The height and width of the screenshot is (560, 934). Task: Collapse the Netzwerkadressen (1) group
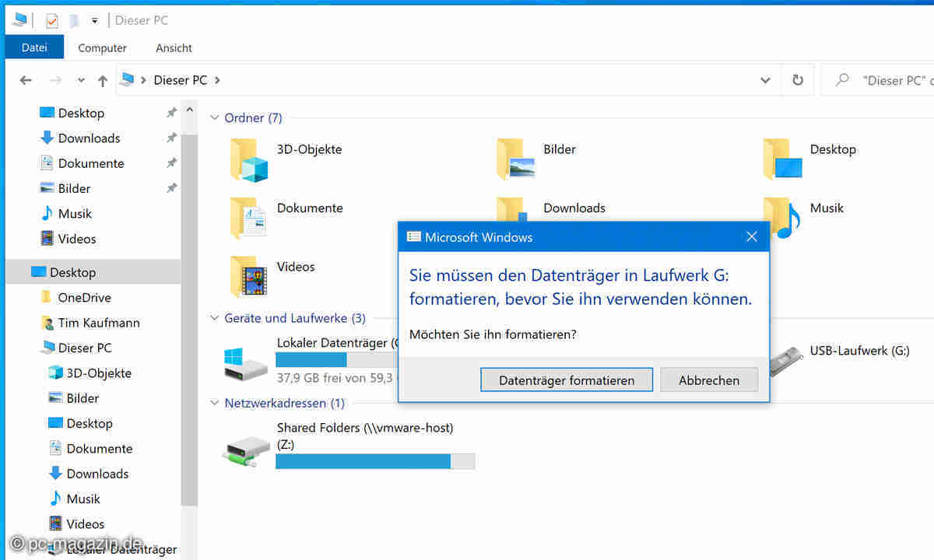[214, 403]
